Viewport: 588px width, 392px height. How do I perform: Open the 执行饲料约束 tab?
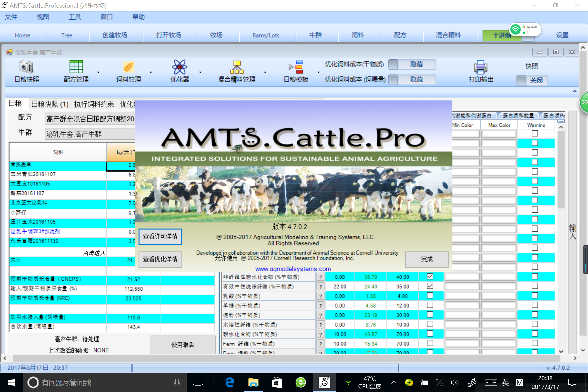tap(94, 104)
